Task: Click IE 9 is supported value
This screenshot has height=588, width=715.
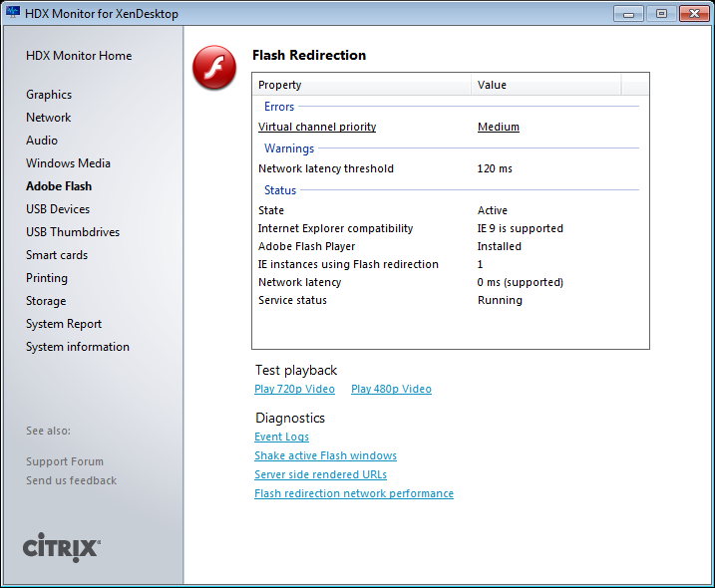Action: (520, 228)
